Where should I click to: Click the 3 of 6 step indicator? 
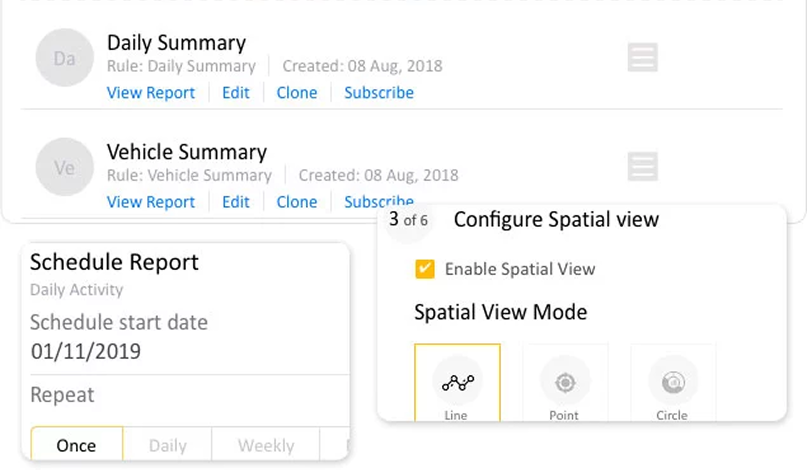coord(408,219)
